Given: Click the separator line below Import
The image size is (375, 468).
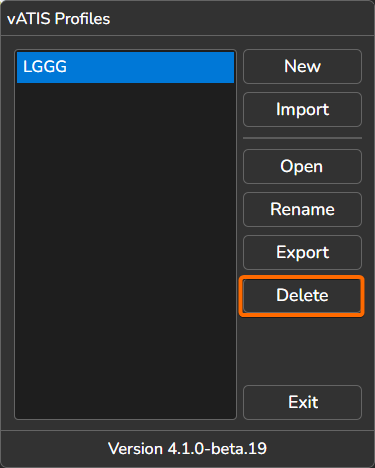Looking at the screenshot, I should 302,138.
